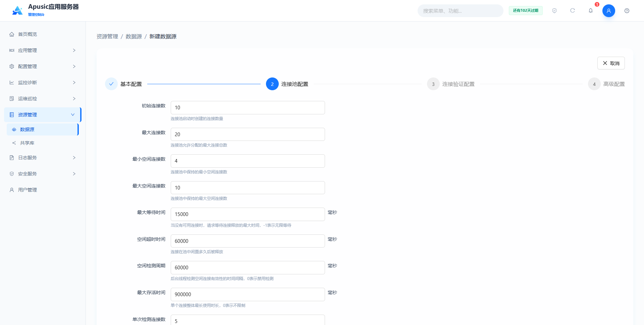Image resolution: width=644 pixels, height=325 pixels.
Task: Expand the 应用管理 menu chevron
Action: [74, 50]
